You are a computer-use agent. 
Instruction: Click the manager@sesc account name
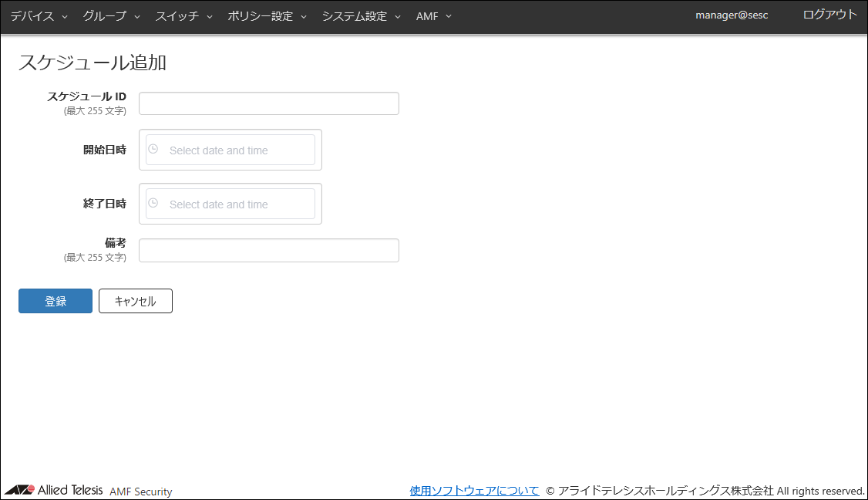point(732,15)
